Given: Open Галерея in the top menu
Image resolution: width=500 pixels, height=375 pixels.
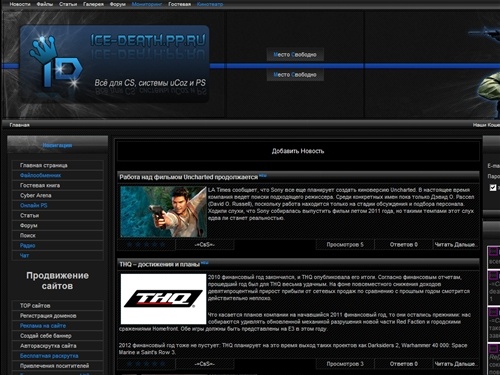Looking at the screenshot, I should 93,4.
